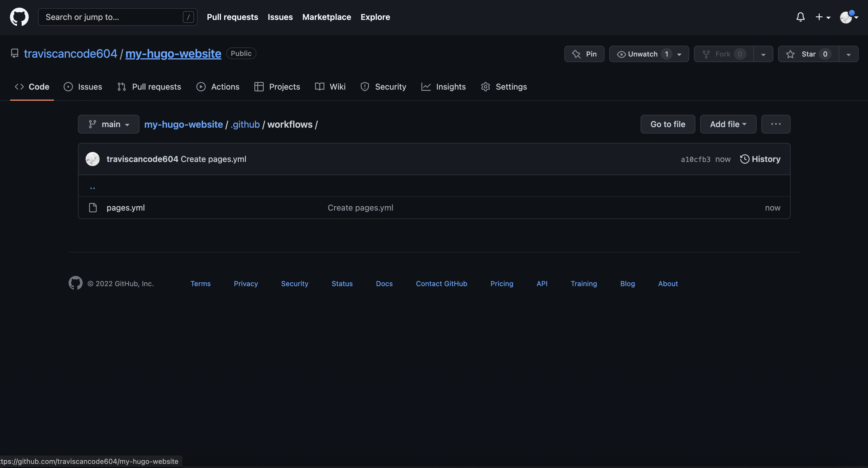Open the repository Security tab
The image size is (868, 468).
tap(383, 86)
